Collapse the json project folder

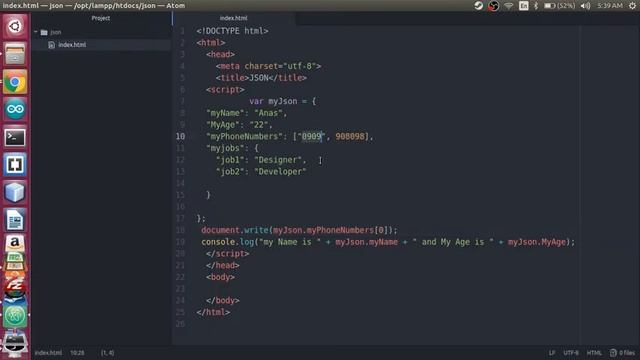(x=36, y=32)
